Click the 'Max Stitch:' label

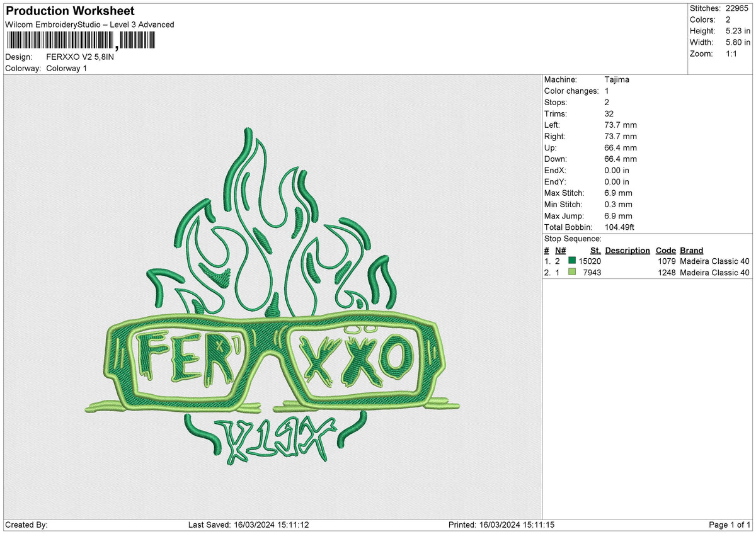564,193
